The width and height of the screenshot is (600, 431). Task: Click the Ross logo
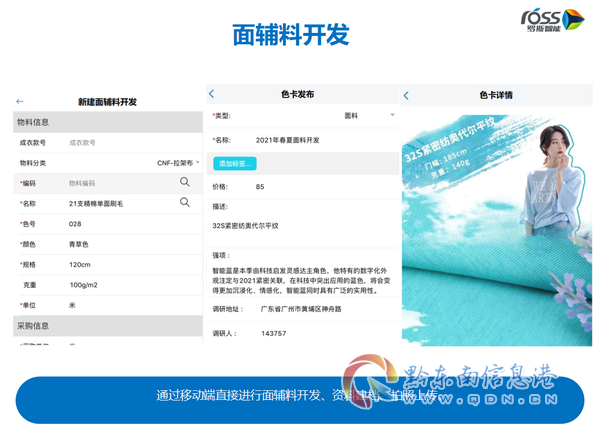(553, 20)
